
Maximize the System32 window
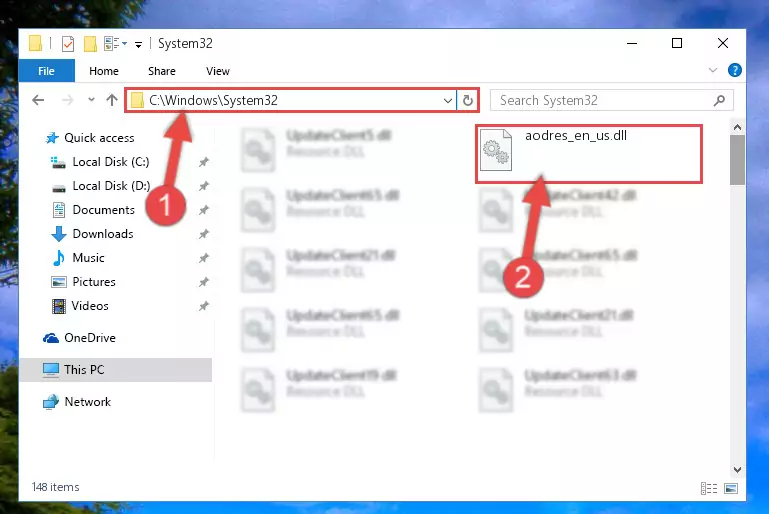(677, 43)
